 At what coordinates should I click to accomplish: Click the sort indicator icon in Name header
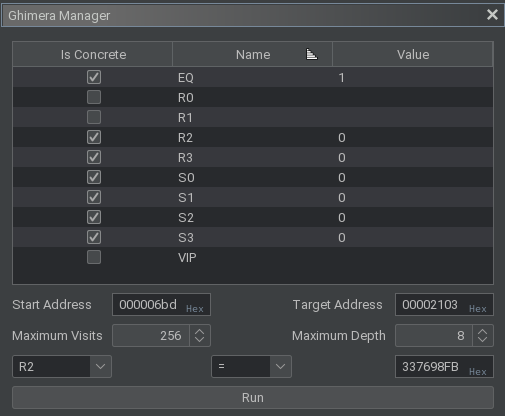pyautogui.click(x=312, y=54)
